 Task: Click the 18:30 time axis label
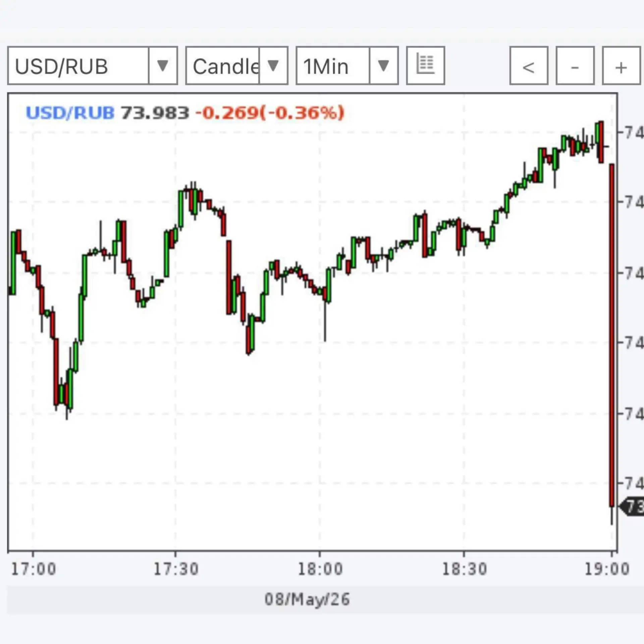click(464, 569)
